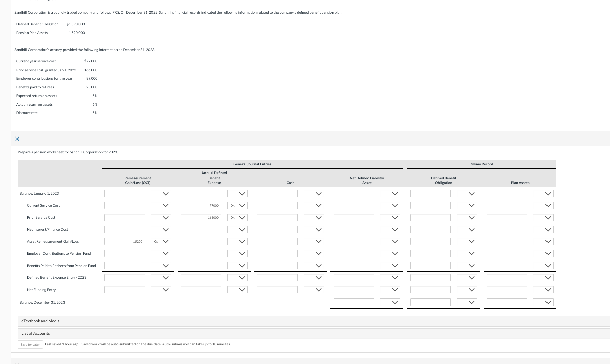Click Net Interest/Finance Cost expense amount field
The width and height of the screenshot is (610, 364).
click(x=201, y=230)
